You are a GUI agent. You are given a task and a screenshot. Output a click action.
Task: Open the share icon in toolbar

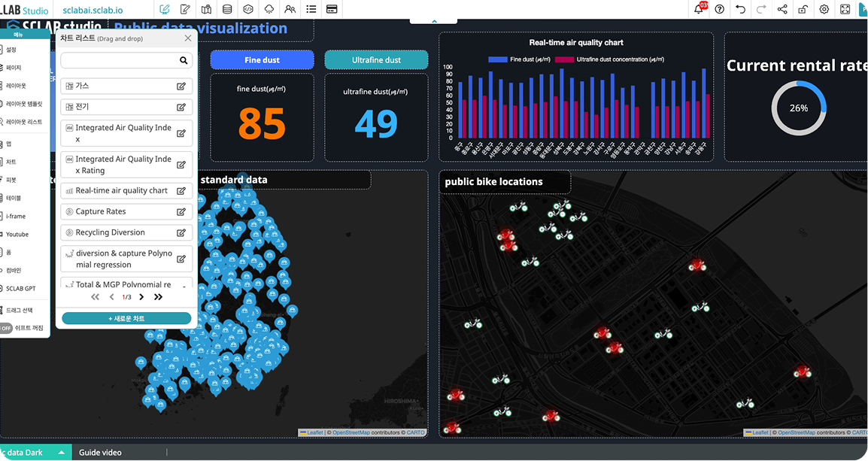(x=782, y=9)
